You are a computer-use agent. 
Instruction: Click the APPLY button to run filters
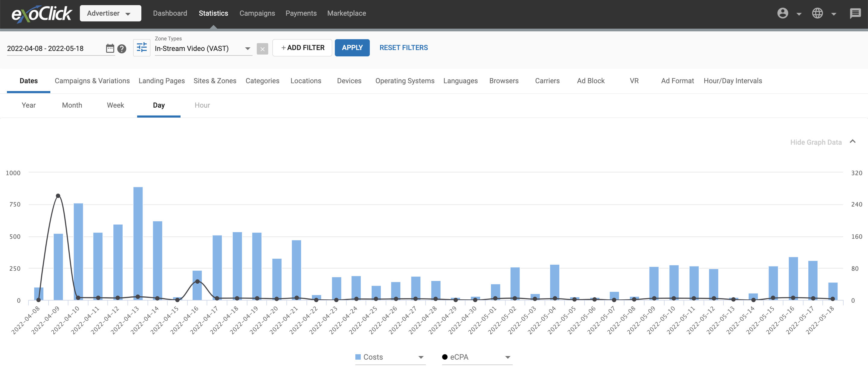352,48
